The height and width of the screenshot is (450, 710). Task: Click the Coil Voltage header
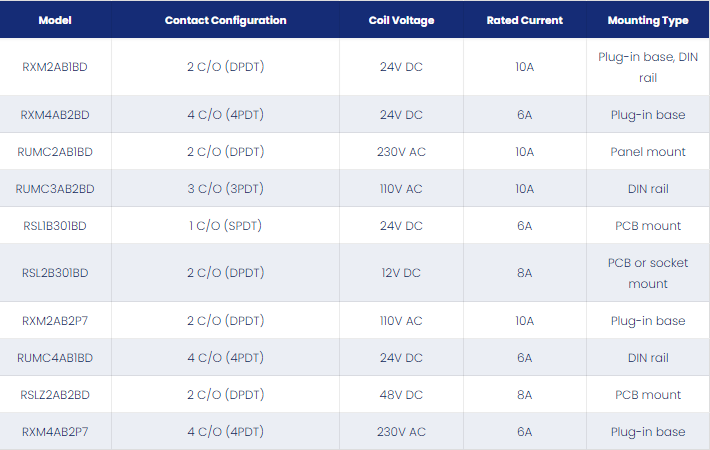(x=401, y=20)
